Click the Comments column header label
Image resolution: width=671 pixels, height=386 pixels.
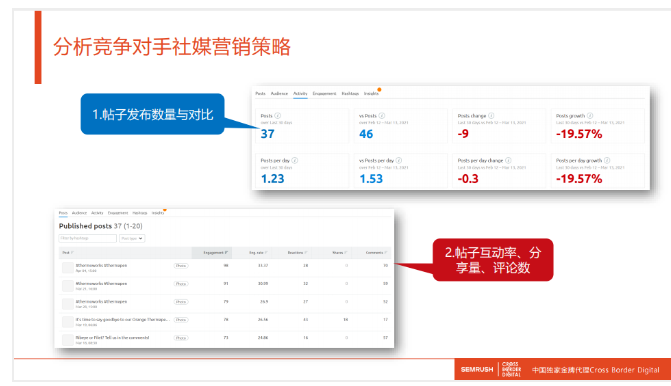coord(374,252)
